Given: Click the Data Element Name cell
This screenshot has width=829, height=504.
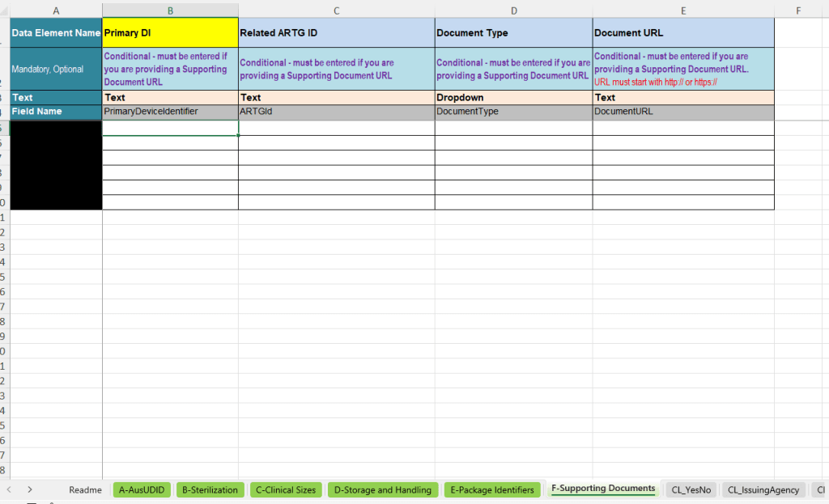Looking at the screenshot, I should (x=56, y=32).
